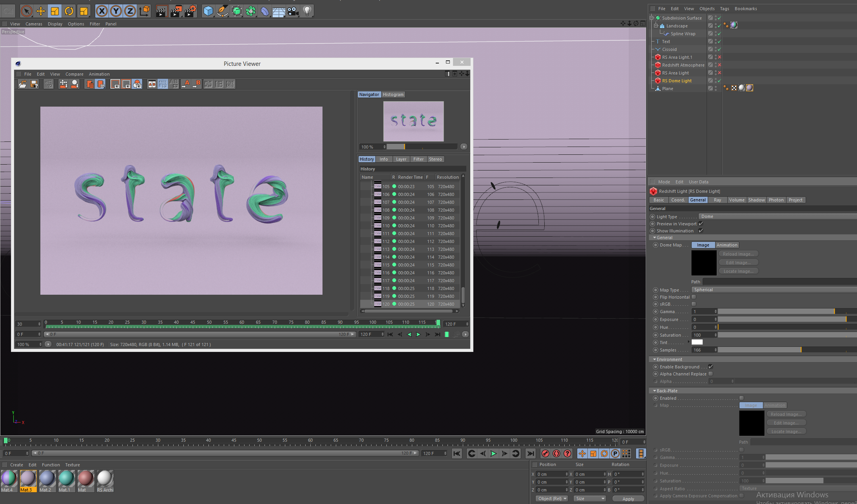Collapse the General subsection arrow
Screen dimensions: 857x504
click(654, 237)
